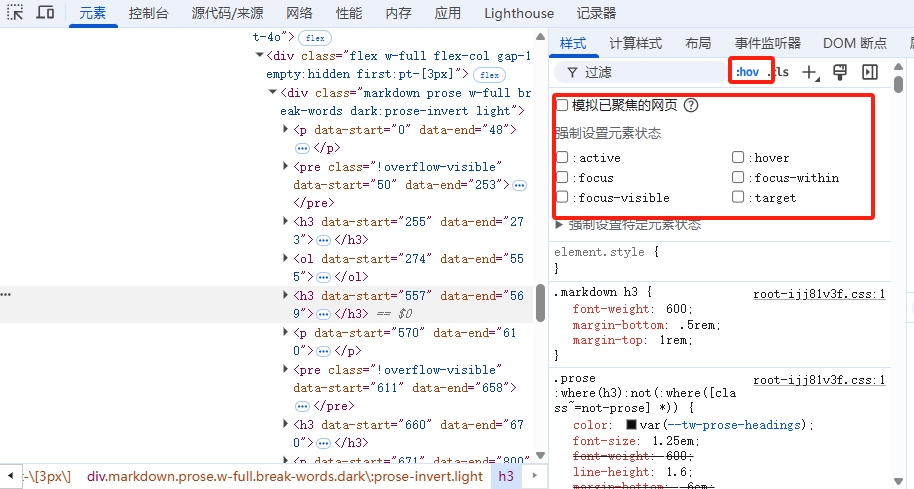Click the filter funnel icon
Image resolution: width=914 pixels, height=489 pixels.
pos(572,72)
